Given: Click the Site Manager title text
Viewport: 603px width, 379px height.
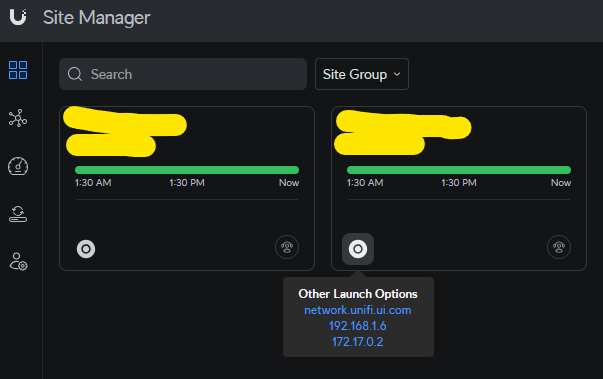Looking at the screenshot, I should (x=97, y=18).
